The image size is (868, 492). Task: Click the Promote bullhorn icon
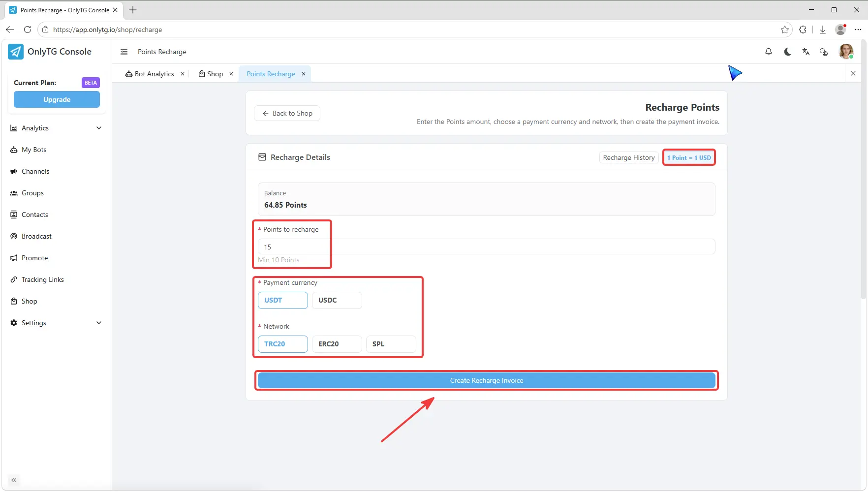click(x=14, y=258)
